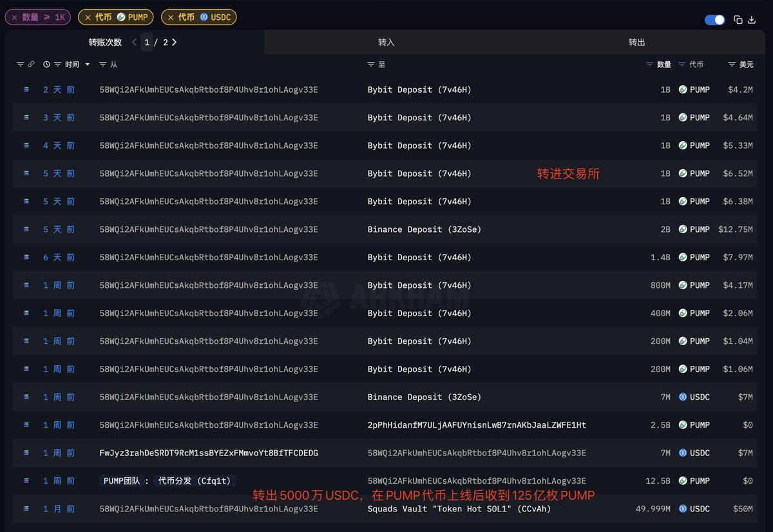Screen dimensions: 773x532
Task: Click the $5.33M value cell
Action: (x=738, y=146)
